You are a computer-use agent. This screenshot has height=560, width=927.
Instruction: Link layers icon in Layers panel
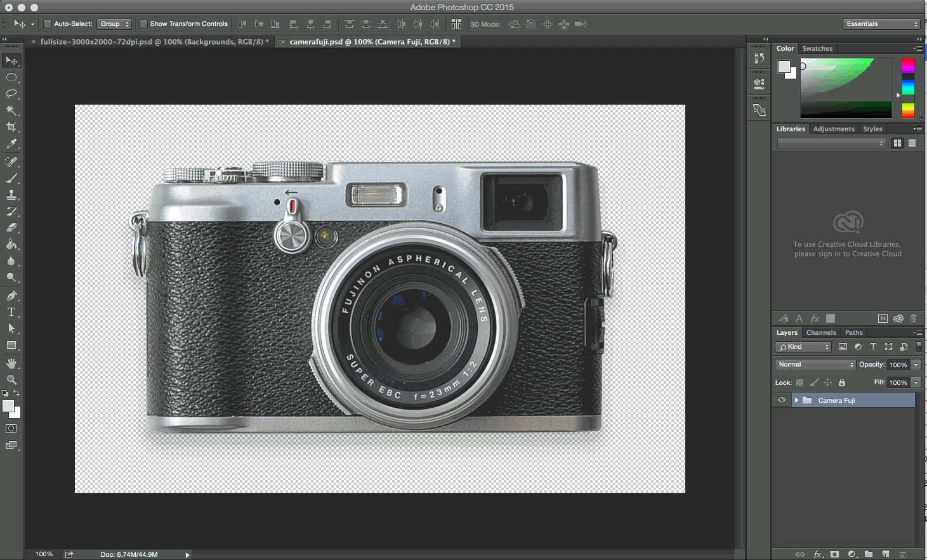(800, 554)
